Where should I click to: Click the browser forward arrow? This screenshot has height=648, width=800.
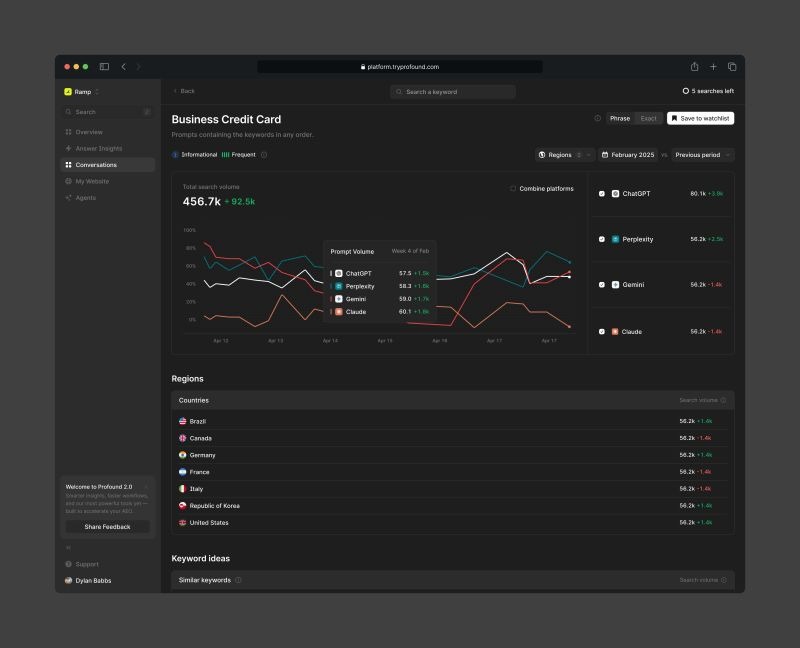138,67
